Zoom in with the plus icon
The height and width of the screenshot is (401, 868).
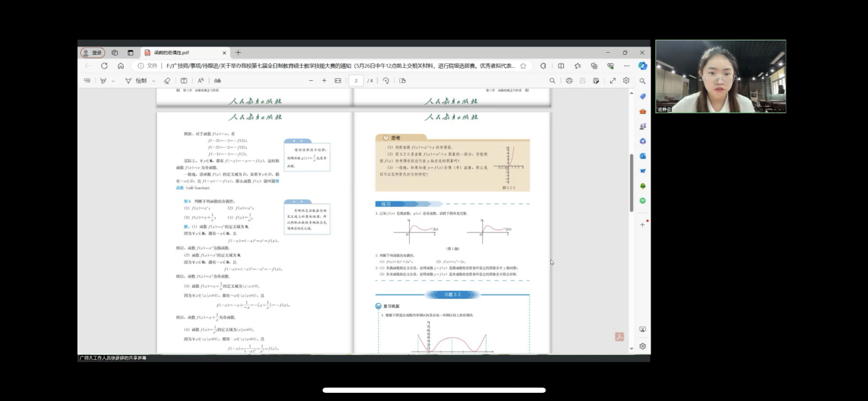(x=324, y=81)
